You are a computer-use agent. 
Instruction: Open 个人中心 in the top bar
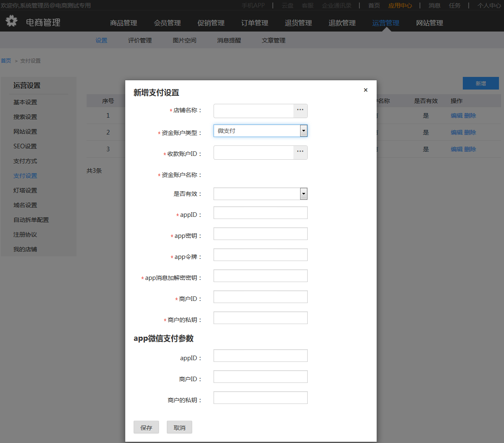(489, 5)
